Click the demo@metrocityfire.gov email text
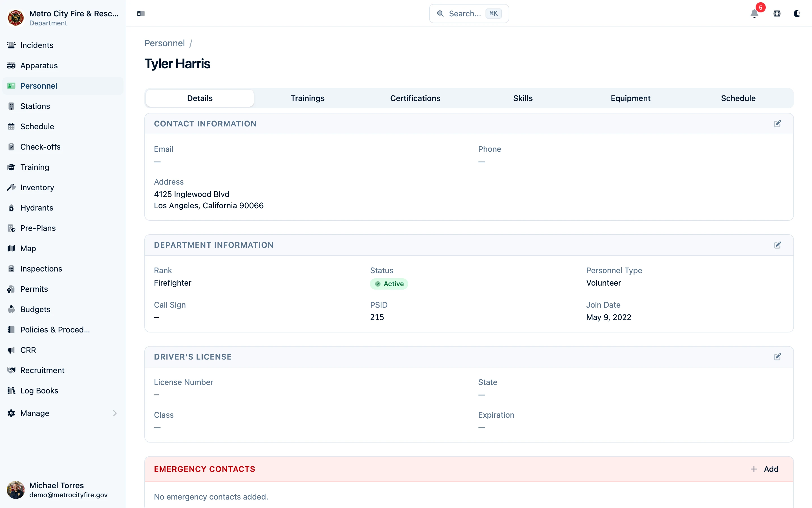Image resolution: width=812 pixels, height=508 pixels. coord(69,495)
